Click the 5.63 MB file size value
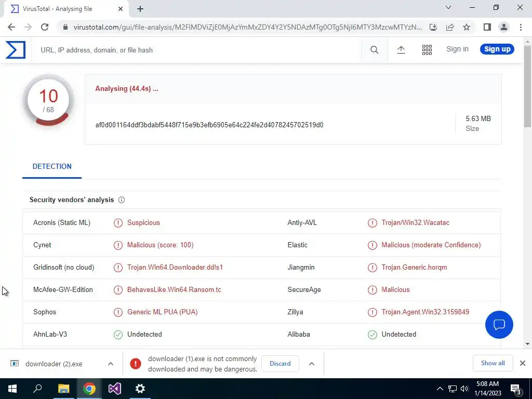Screen dimensions: 532x399 tap(478, 119)
